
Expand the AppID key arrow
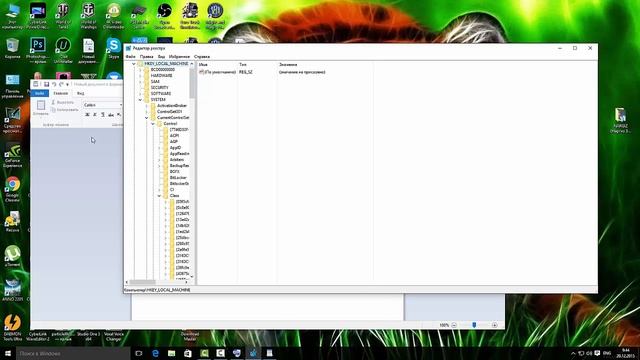(x=160, y=148)
